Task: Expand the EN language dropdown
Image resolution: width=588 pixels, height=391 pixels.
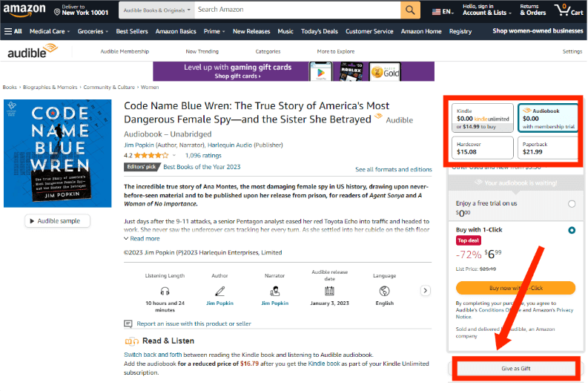Action: pos(443,12)
